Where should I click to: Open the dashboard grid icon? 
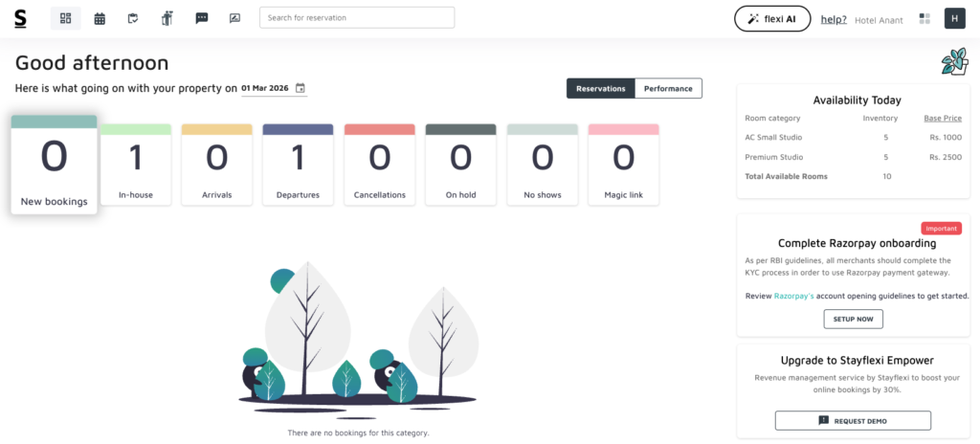[65, 18]
